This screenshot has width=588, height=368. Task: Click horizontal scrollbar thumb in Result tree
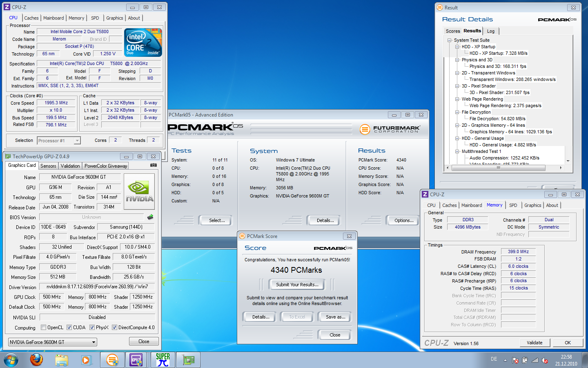[x=498, y=168]
